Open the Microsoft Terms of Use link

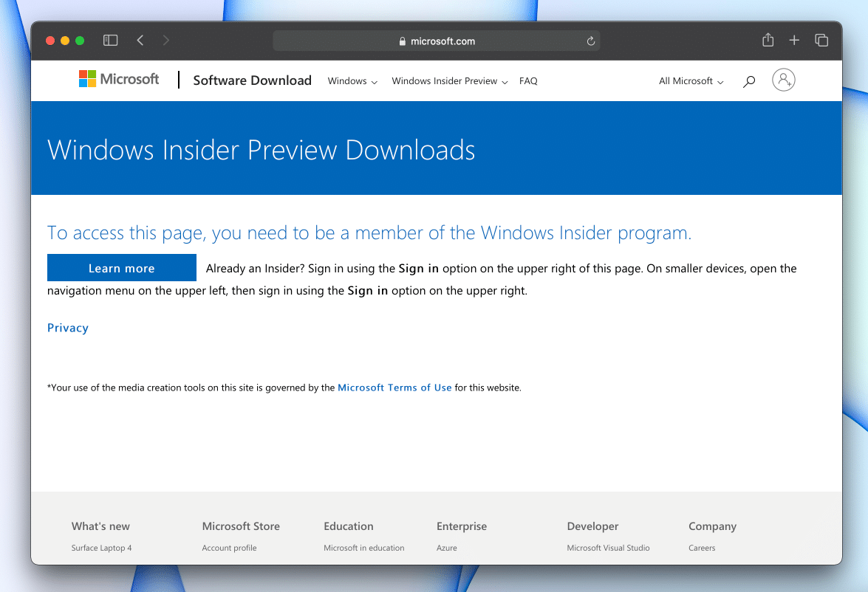394,388
